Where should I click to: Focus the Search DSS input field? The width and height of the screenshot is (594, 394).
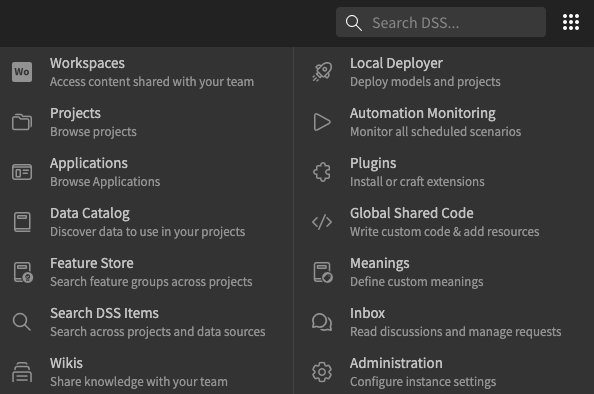pos(441,22)
